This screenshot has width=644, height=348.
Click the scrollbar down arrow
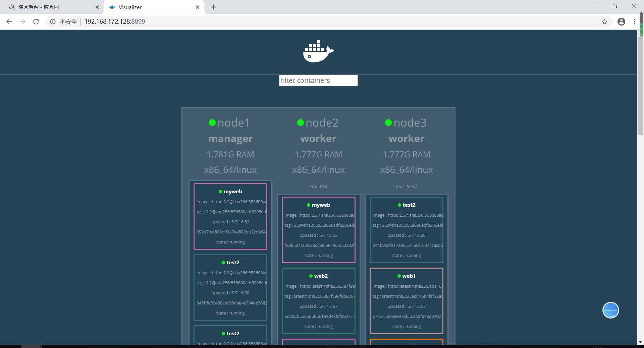[641, 342]
